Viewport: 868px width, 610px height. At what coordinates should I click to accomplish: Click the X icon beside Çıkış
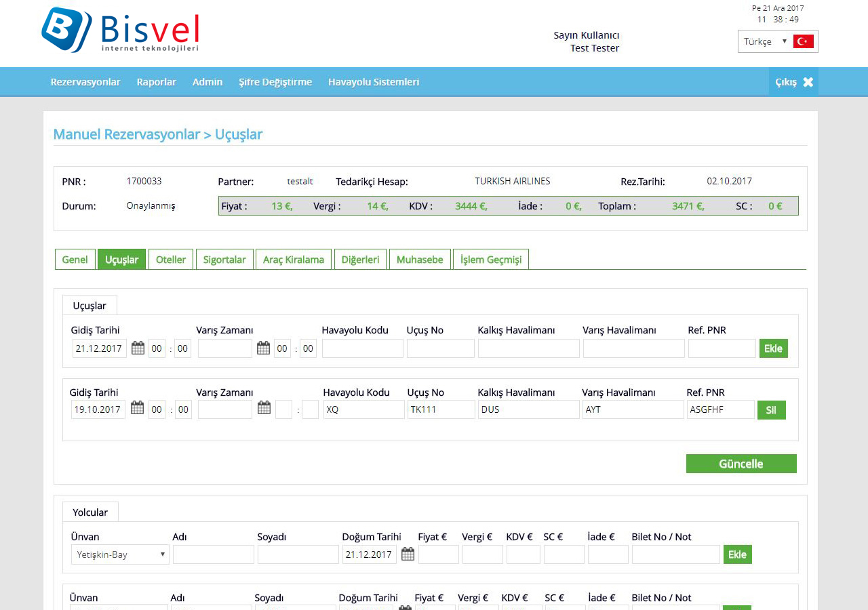coord(808,82)
